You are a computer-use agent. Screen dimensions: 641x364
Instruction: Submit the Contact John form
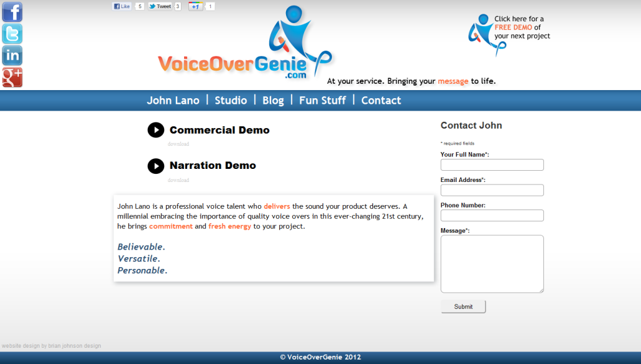point(463,306)
